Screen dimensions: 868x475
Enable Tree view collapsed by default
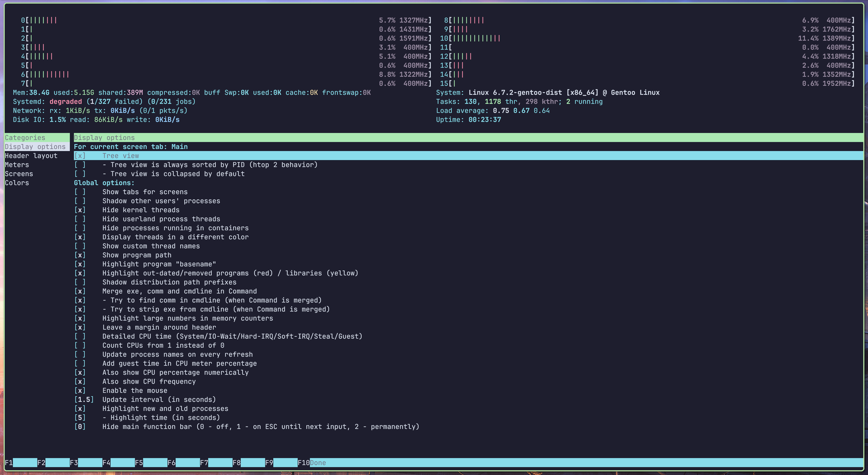pyautogui.click(x=80, y=174)
